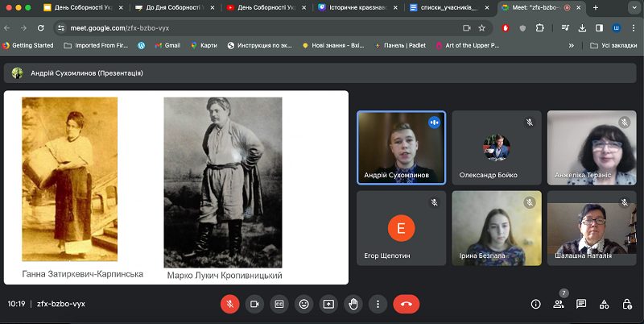Open the host controls lock icon
The image size is (644, 324).
tap(627, 305)
